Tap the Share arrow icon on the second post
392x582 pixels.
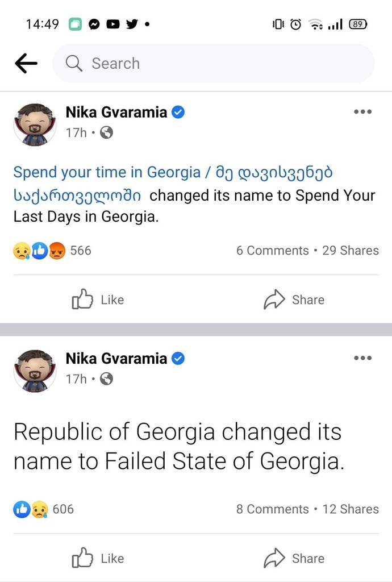[276, 558]
